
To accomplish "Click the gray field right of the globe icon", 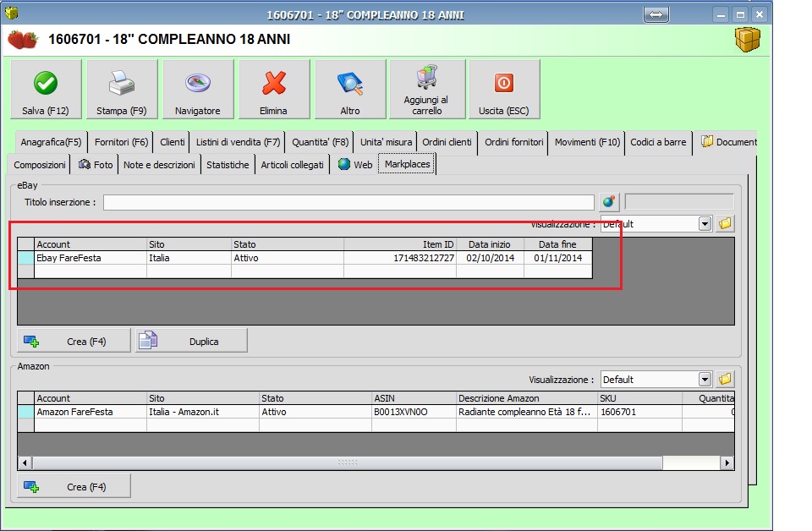I will [679, 202].
